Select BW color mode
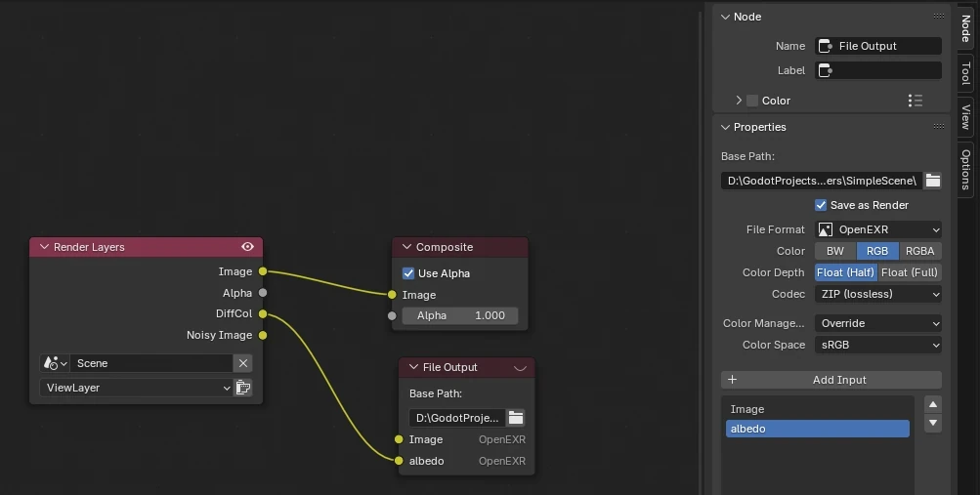 pyautogui.click(x=835, y=251)
